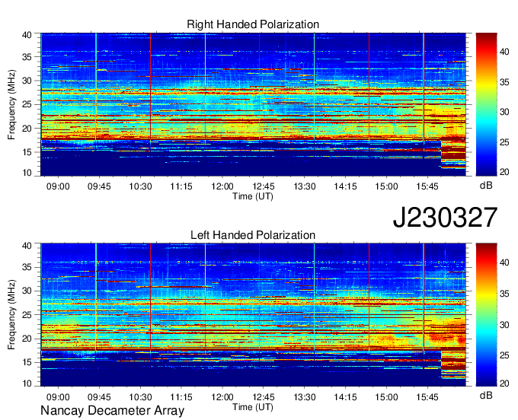
Task: Click the 25 dB label on upper colorbar
Action: click(504, 142)
